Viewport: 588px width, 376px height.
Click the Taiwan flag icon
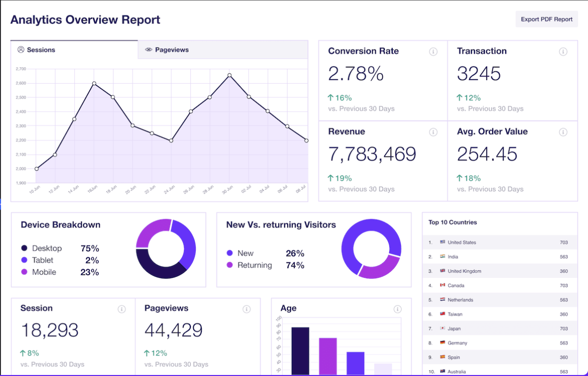[x=442, y=314]
